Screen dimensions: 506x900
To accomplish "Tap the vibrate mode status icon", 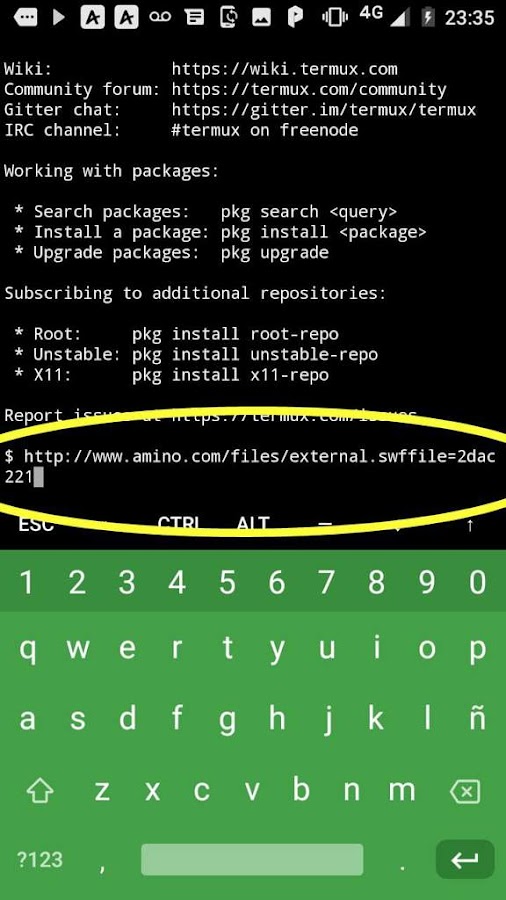I will coord(335,17).
